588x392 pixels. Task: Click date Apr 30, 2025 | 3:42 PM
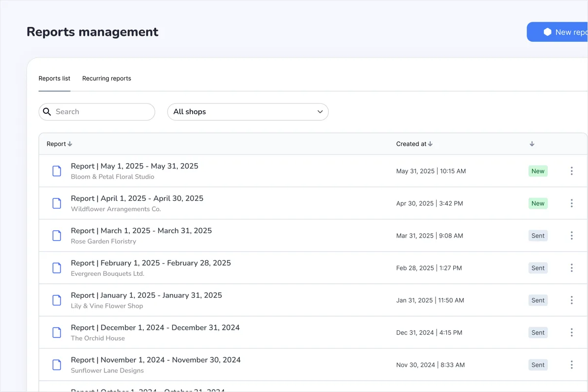pos(430,204)
